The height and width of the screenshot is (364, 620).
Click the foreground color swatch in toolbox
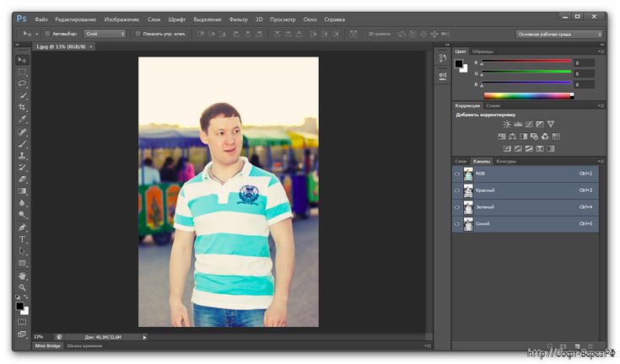tap(20, 306)
